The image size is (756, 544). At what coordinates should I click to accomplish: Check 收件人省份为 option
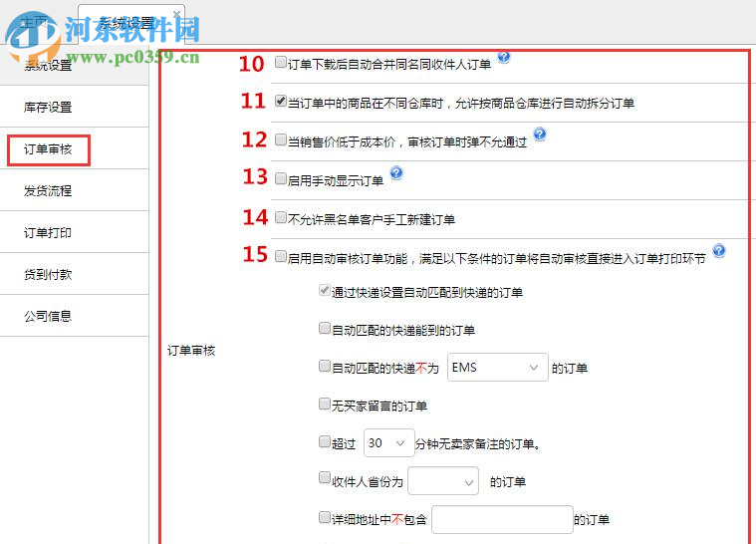(x=325, y=478)
